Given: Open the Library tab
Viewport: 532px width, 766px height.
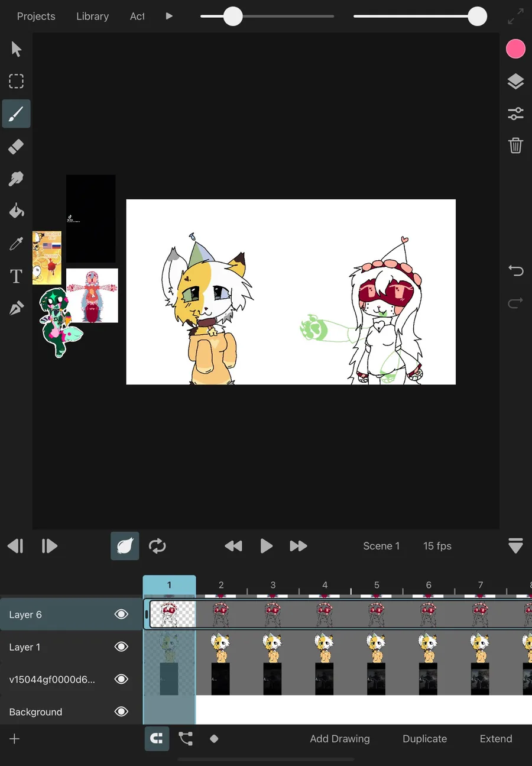Looking at the screenshot, I should tap(93, 17).
